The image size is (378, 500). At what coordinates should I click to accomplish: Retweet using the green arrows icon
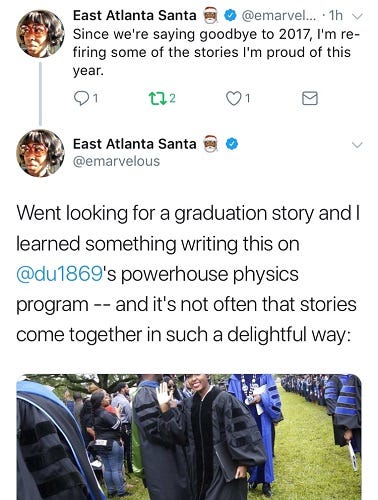coord(157,98)
